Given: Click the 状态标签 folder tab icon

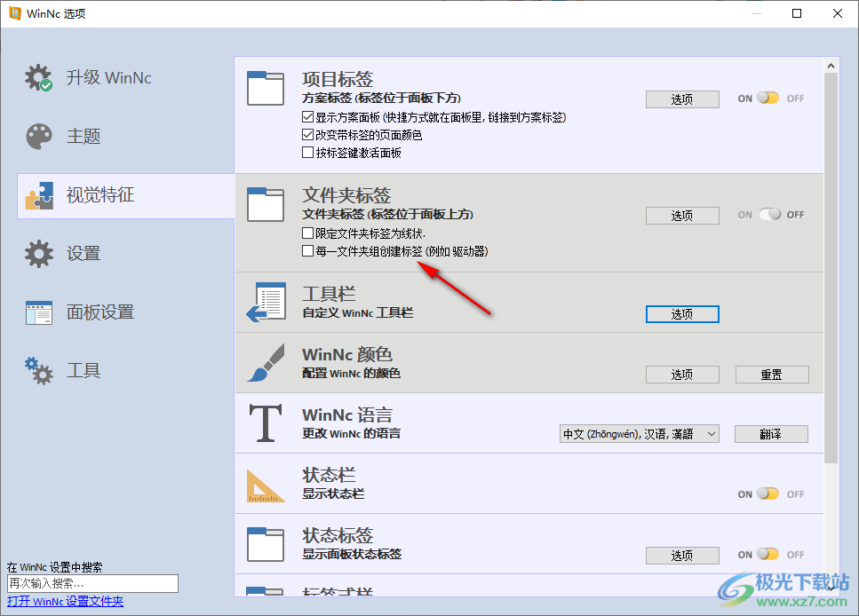Looking at the screenshot, I should point(265,544).
